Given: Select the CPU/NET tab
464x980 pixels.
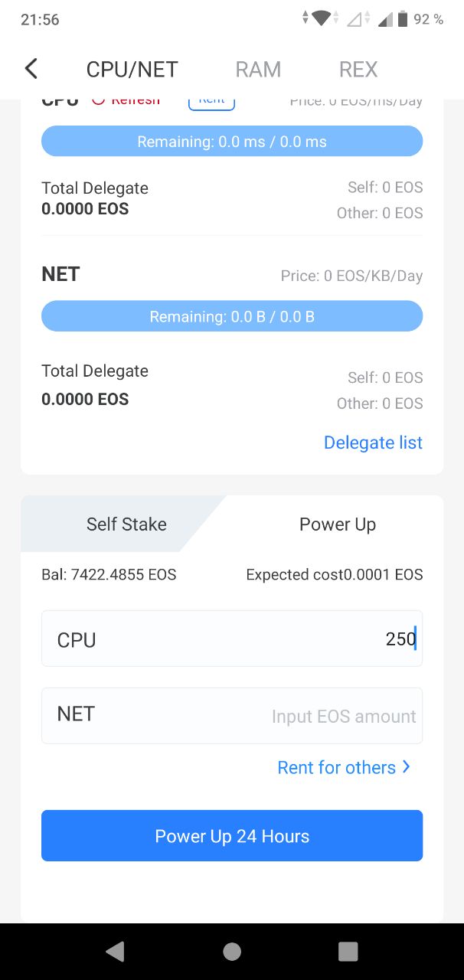Looking at the screenshot, I should click(x=132, y=69).
